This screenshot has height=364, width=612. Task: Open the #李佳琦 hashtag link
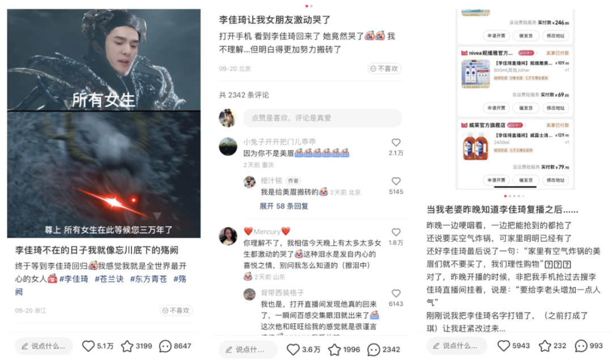point(74,279)
